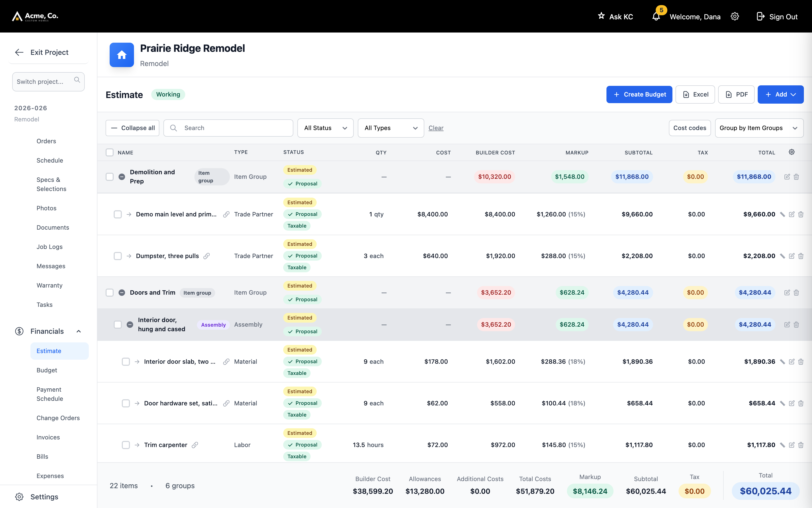Check the Demolition and Prep checkbox
Viewport: 812px width, 508px height.
[x=110, y=177]
